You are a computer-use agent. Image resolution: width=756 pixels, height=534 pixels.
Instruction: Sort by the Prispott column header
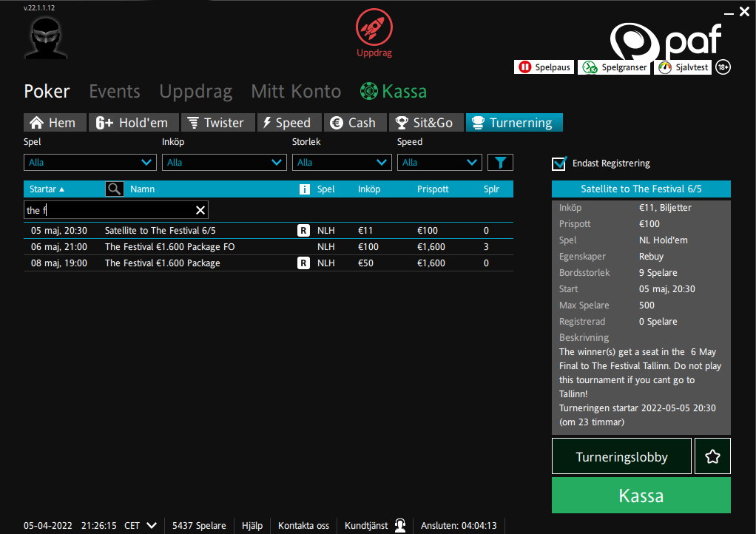(x=433, y=189)
